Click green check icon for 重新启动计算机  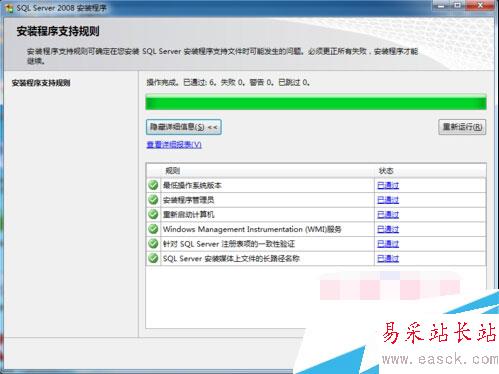[x=153, y=214]
